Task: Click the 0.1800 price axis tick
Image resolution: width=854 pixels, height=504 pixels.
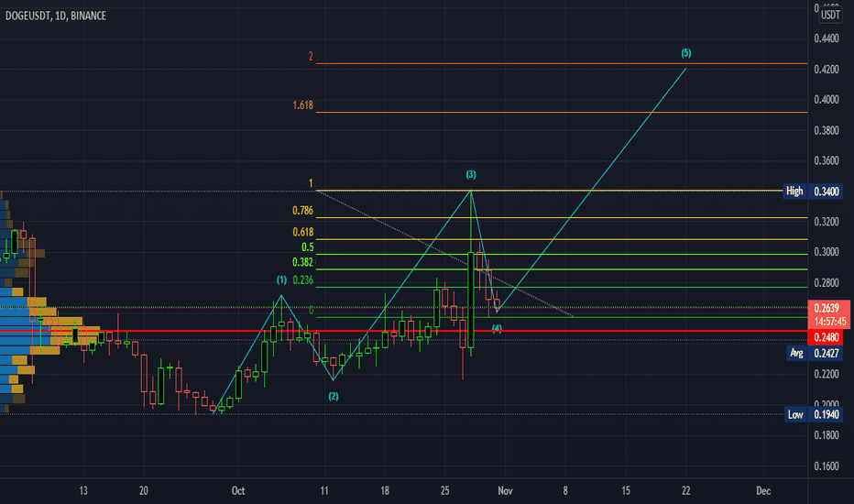Action: coord(827,435)
